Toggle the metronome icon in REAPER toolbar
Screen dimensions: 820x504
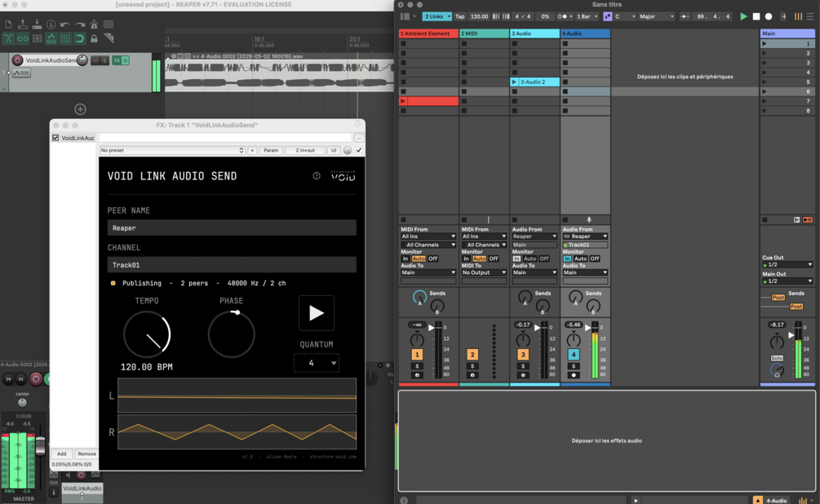(94, 24)
